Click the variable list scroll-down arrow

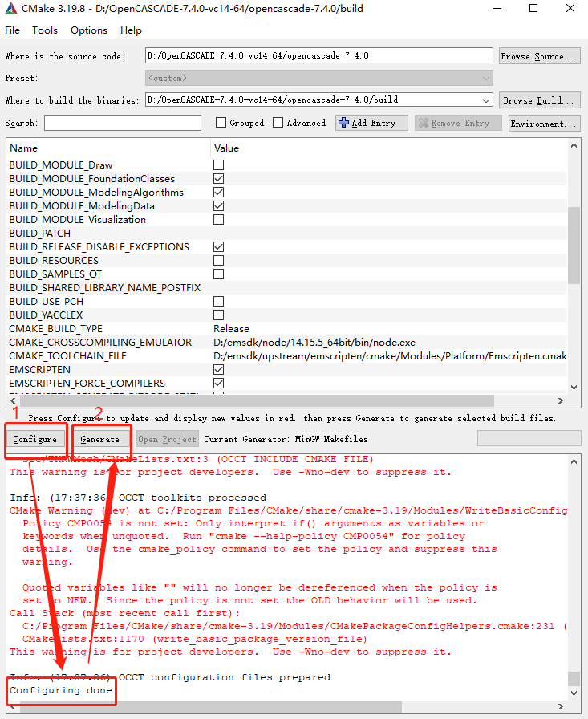coord(574,388)
